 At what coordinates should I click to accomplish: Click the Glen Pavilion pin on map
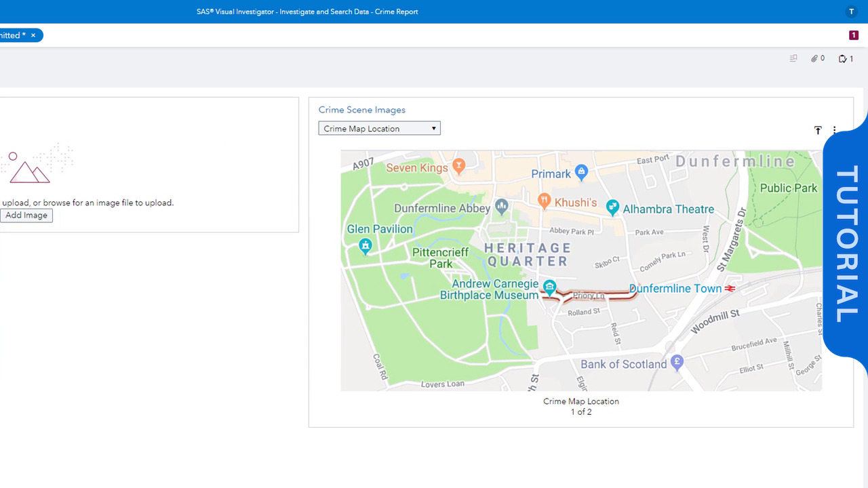coord(366,245)
